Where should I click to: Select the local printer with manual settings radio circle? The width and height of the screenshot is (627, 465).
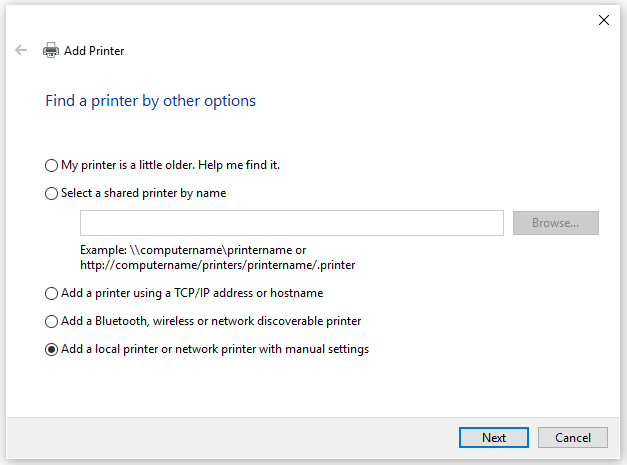tap(52, 350)
